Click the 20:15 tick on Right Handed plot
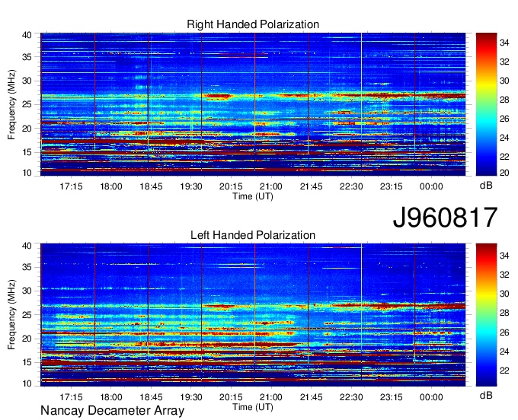518x420 pixels. 231,186
